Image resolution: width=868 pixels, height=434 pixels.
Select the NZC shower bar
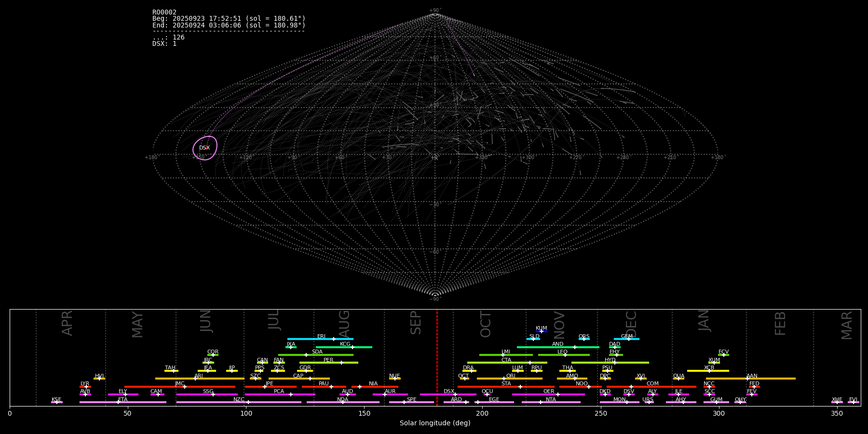point(239,402)
